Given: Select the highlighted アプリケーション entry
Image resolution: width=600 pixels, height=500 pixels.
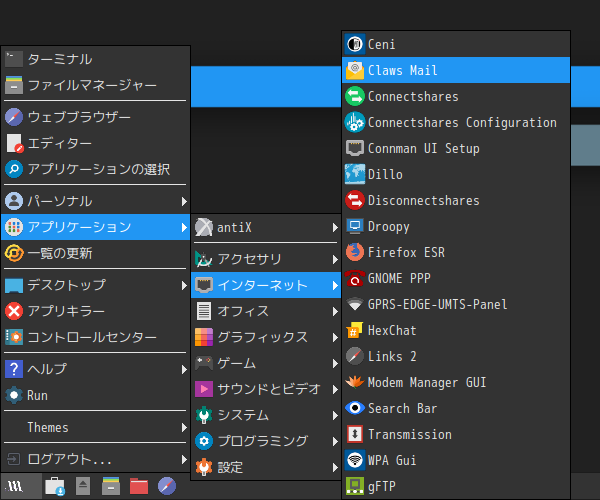Looking at the screenshot, I should tap(96, 227).
